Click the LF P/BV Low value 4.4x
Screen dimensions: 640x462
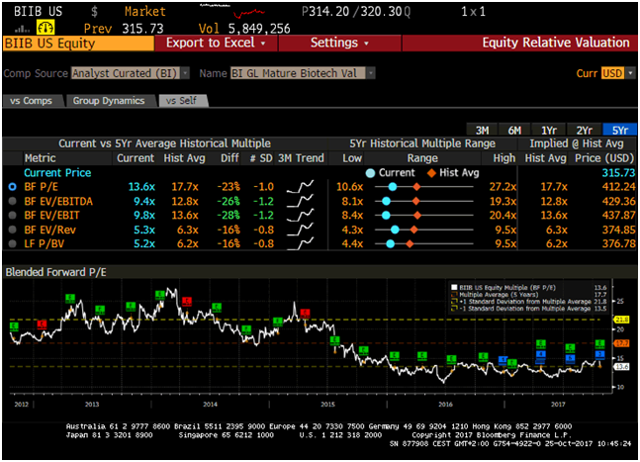point(352,244)
